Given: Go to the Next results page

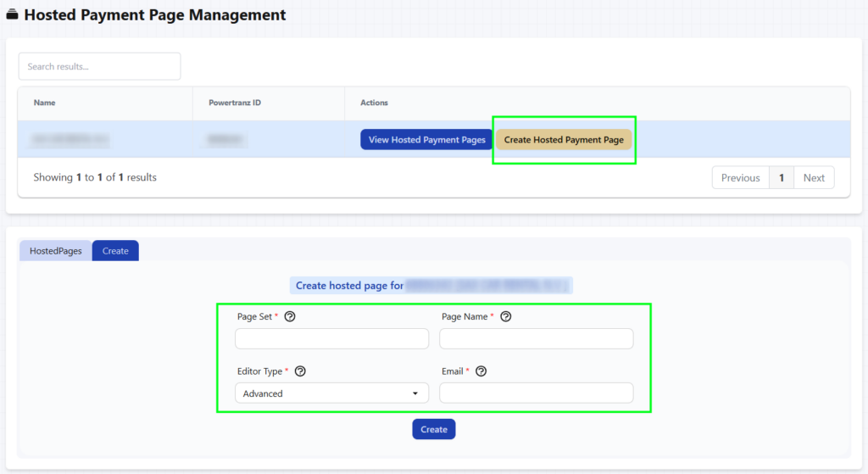Looking at the screenshot, I should pyautogui.click(x=814, y=178).
